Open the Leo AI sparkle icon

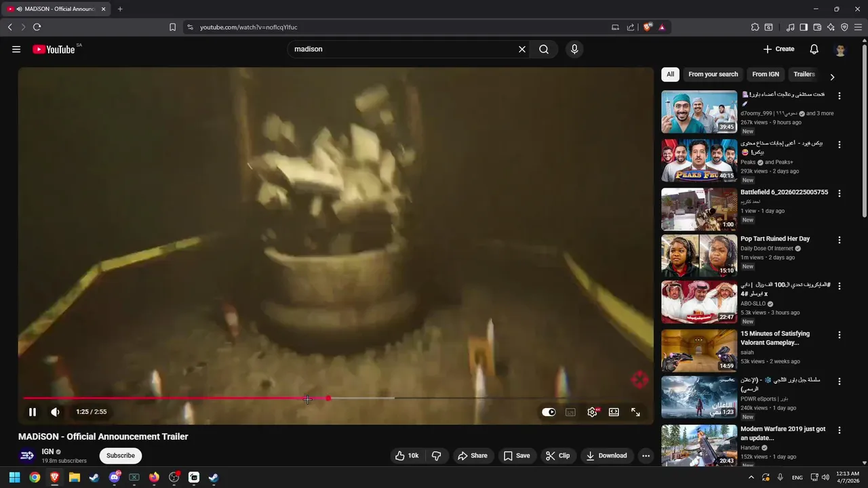[x=831, y=27]
